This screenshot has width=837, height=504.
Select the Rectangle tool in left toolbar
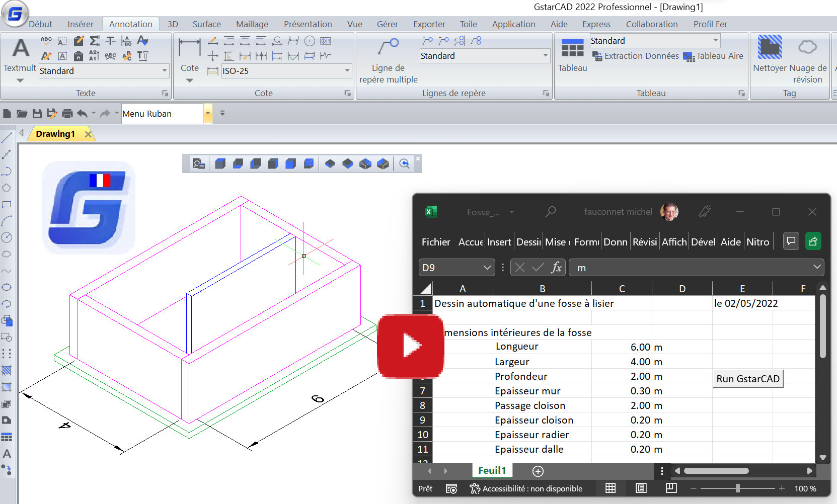(x=7, y=204)
